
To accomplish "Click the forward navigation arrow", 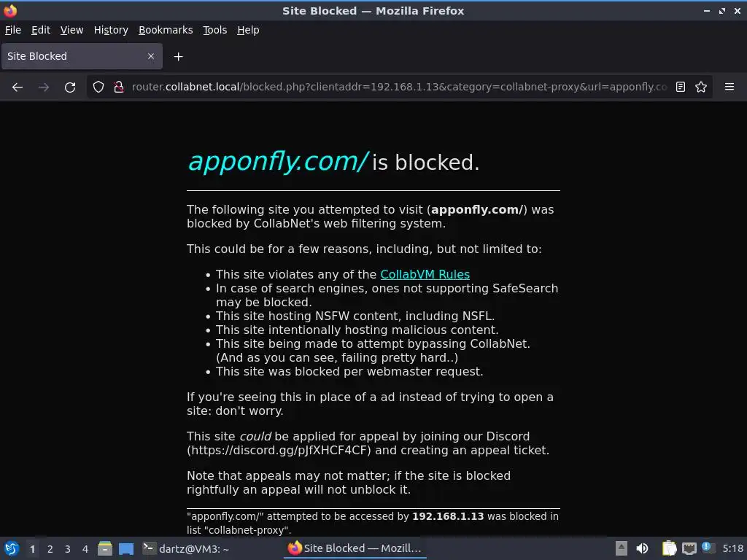I will pos(44,87).
